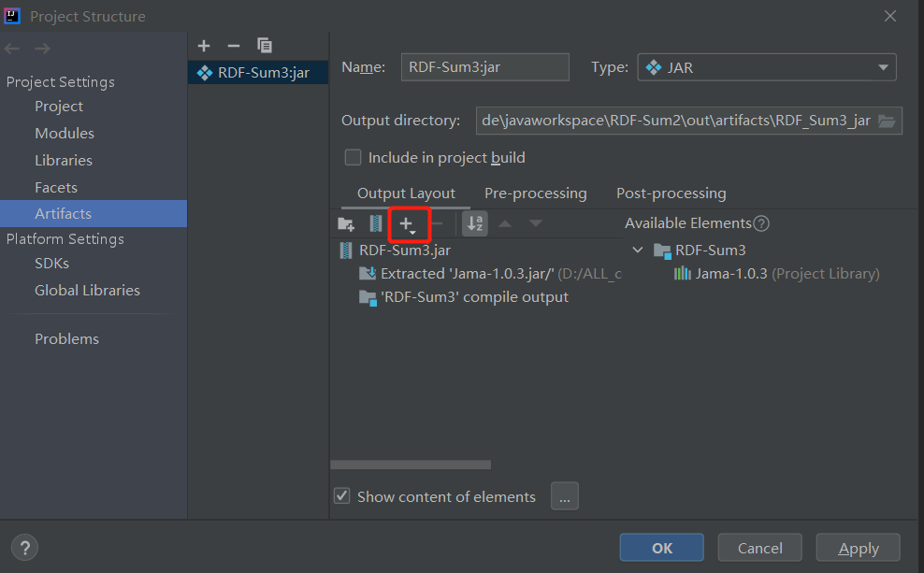
Task: Confirm with the OK button
Action: tap(662, 548)
